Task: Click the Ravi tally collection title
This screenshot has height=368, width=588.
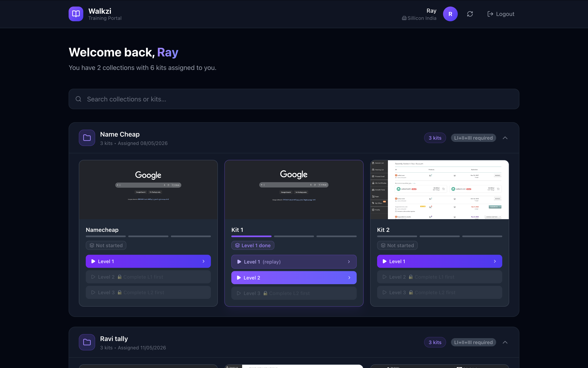Action: click(x=114, y=339)
